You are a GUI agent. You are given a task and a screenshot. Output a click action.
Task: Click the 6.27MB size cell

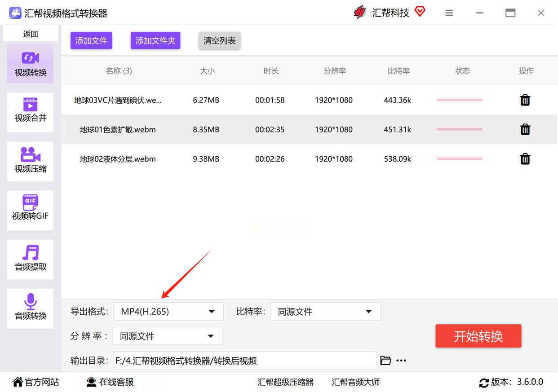pos(206,100)
